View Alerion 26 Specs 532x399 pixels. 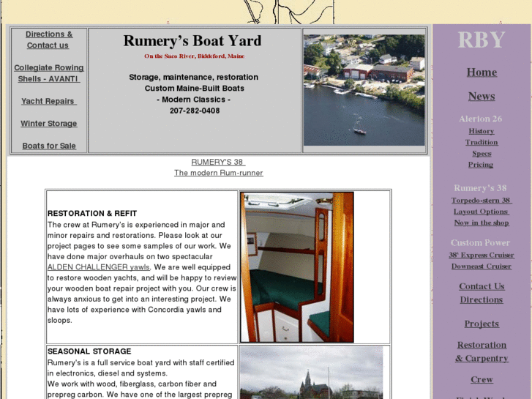point(482,154)
